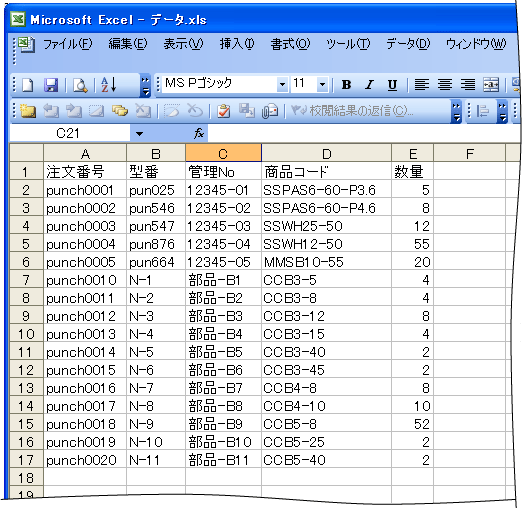This screenshot has width=531, height=514.
Task: Sort ascending with the A-Z icon
Action: pos(109,85)
